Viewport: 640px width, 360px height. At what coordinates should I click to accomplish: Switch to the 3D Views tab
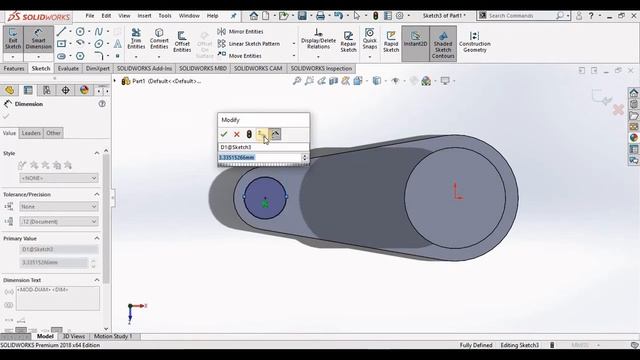point(73,336)
